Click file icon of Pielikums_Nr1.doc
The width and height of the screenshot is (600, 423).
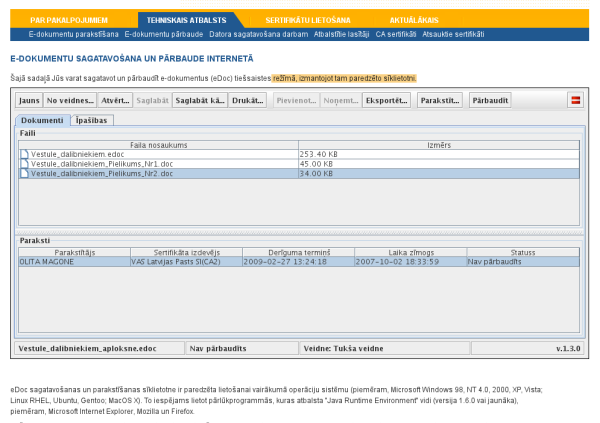[x=24, y=164]
